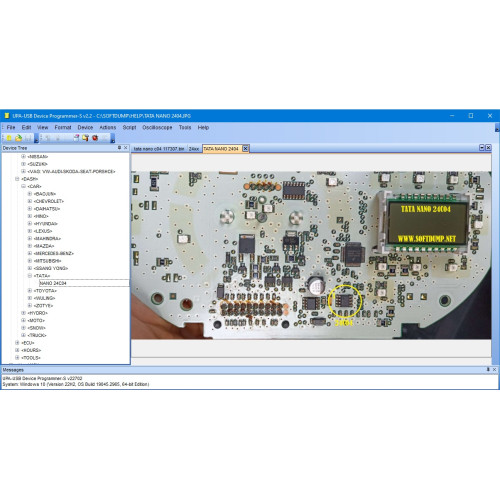The image size is (500, 500).
Task: Open the Script menu
Action: tap(129, 127)
